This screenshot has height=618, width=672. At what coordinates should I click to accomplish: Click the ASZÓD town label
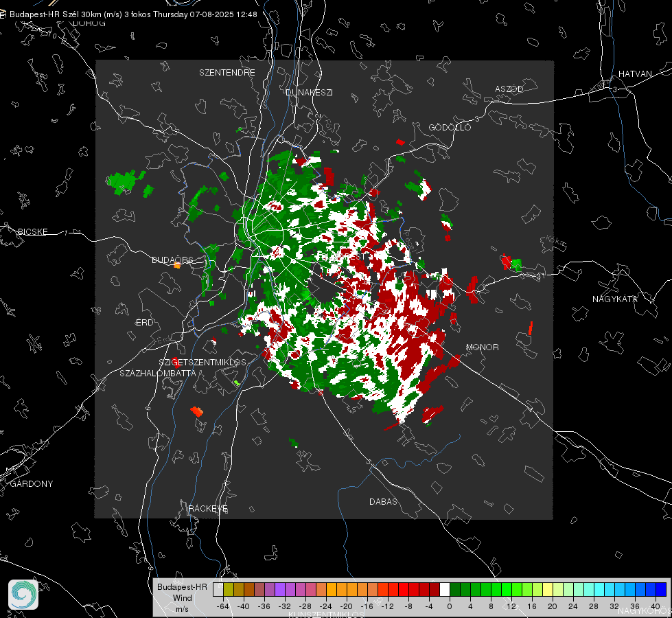click(509, 89)
